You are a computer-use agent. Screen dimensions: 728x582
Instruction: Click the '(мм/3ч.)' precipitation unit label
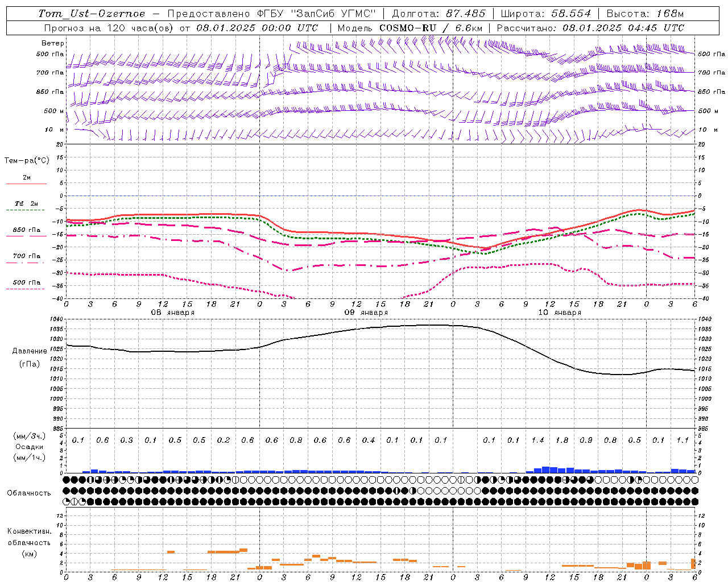pos(30,436)
